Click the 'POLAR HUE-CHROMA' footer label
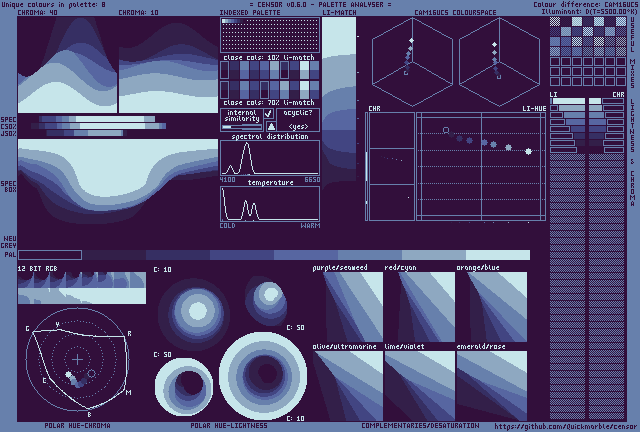 coord(78,426)
